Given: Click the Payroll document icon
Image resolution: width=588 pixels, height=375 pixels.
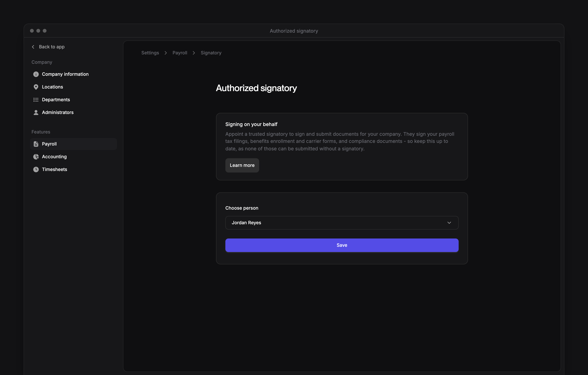Looking at the screenshot, I should tap(36, 144).
